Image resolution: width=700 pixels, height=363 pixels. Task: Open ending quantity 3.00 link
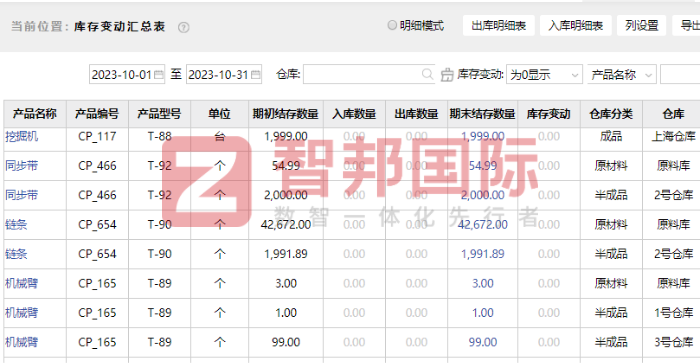pos(483,283)
